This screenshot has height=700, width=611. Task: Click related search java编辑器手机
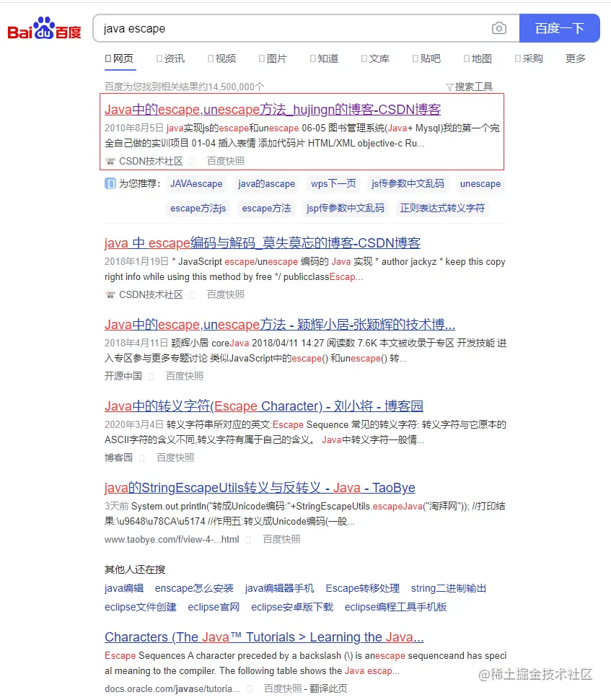coord(279,588)
